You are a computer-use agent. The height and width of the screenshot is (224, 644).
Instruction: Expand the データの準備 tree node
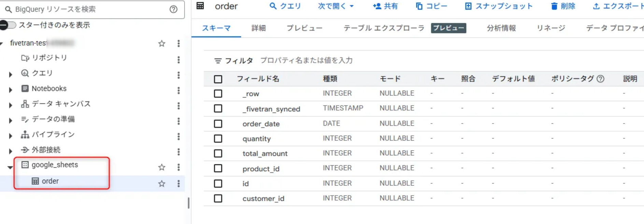[x=11, y=120]
